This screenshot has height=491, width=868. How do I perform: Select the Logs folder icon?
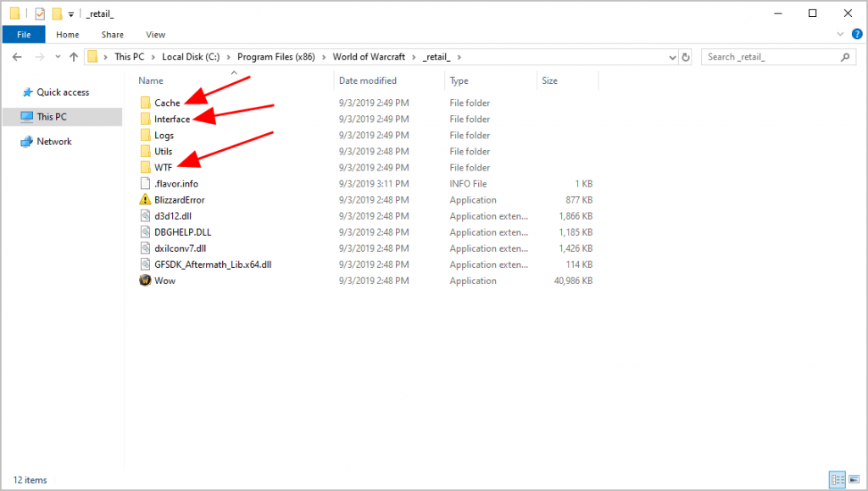pos(145,135)
